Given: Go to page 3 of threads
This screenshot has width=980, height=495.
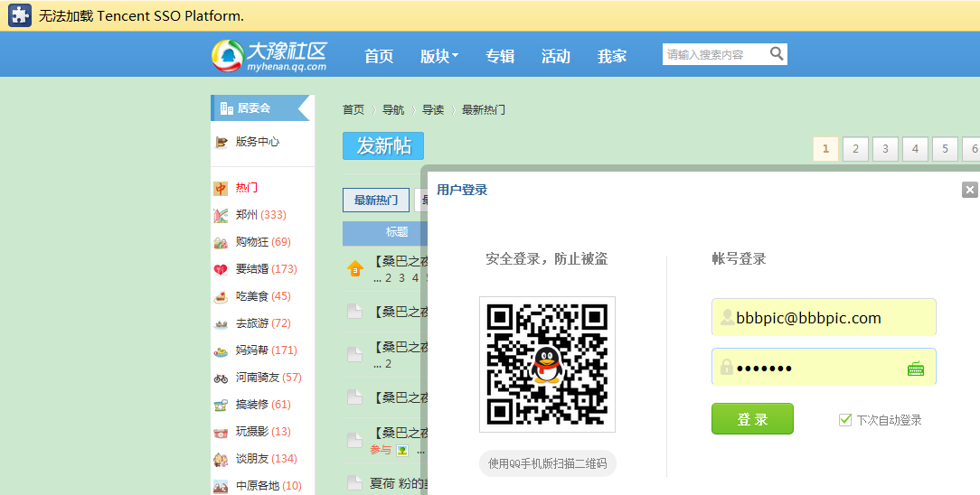Looking at the screenshot, I should pos(886,148).
